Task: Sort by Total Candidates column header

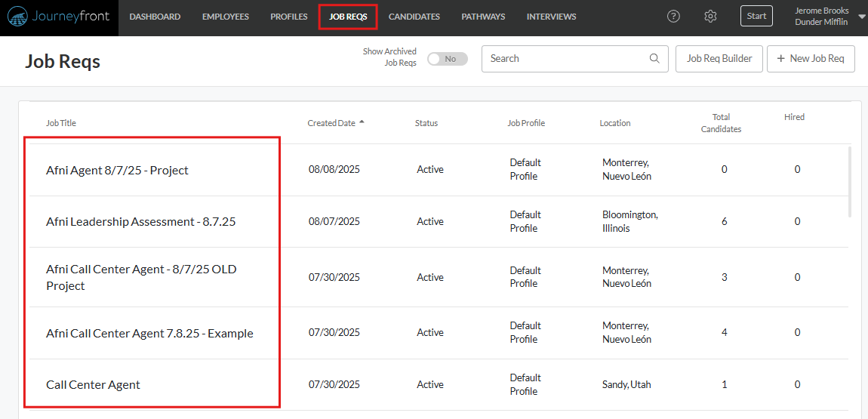Action: [721, 123]
